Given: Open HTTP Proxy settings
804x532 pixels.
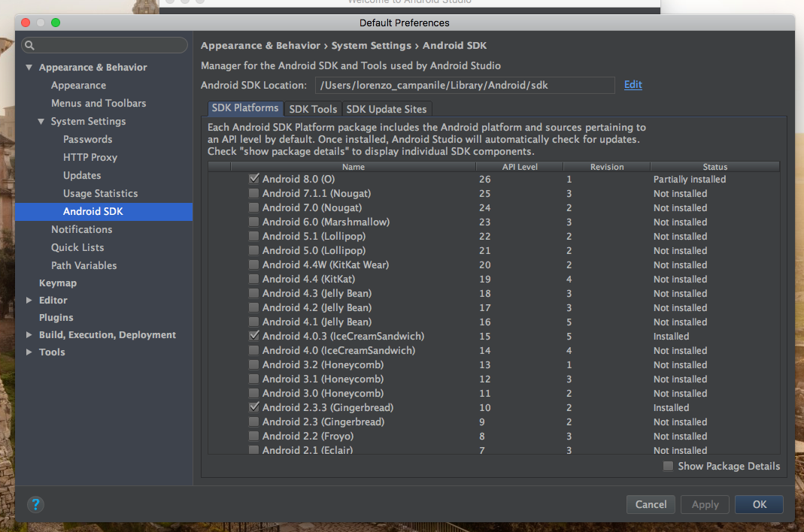Looking at the screenshot, I should point(90,157).
